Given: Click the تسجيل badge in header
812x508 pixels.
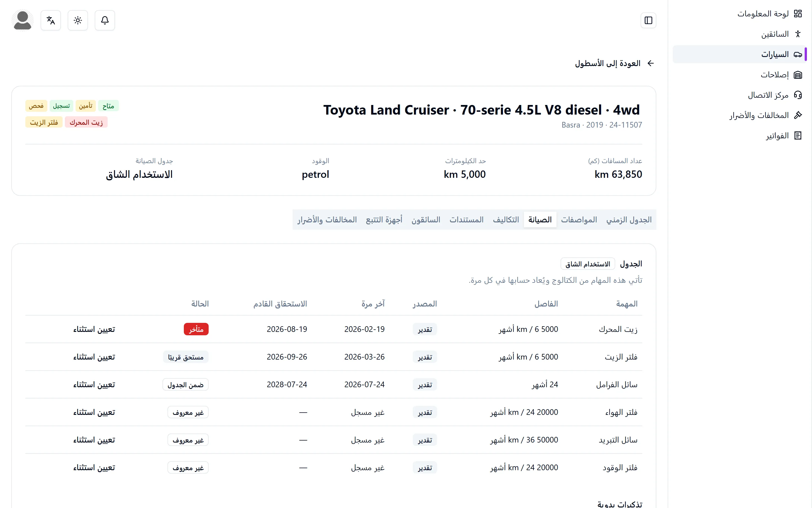Looking at the screenshot, I should point(61,106).
